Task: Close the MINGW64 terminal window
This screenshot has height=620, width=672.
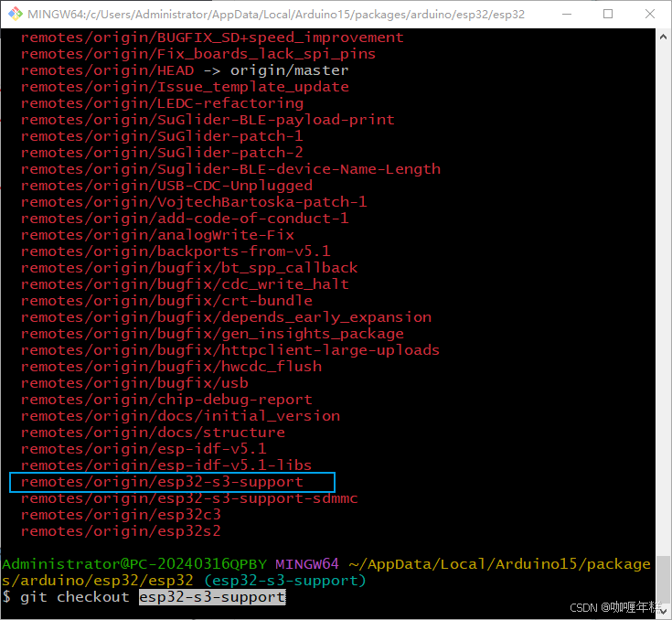Action: [650, 14]
